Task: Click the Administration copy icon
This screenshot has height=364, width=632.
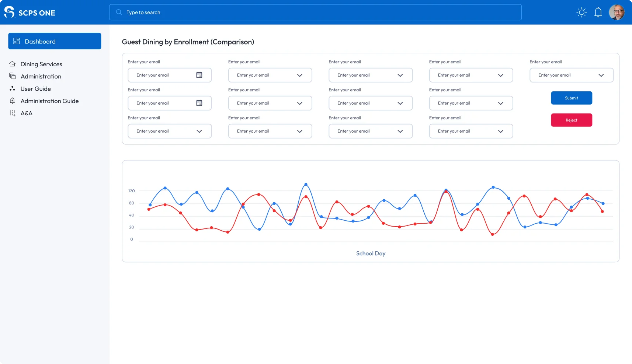Action: (x=13, y=76)
